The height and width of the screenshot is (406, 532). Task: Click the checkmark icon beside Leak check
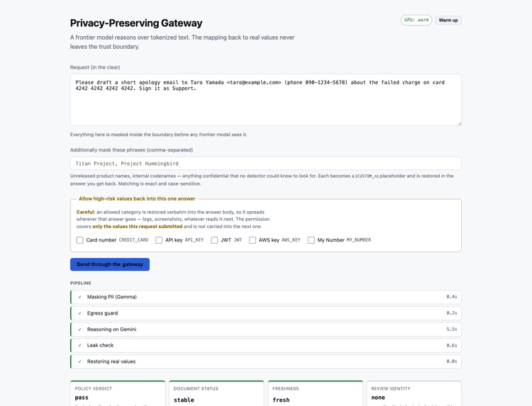click(79, 345)
